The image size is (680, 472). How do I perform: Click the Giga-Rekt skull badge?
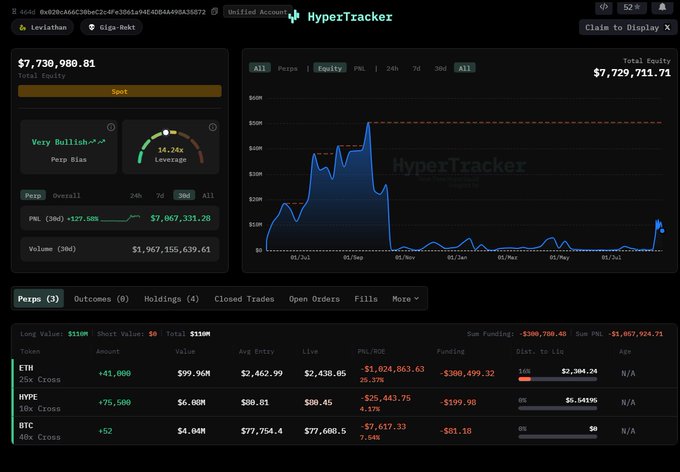pos(111,27)
